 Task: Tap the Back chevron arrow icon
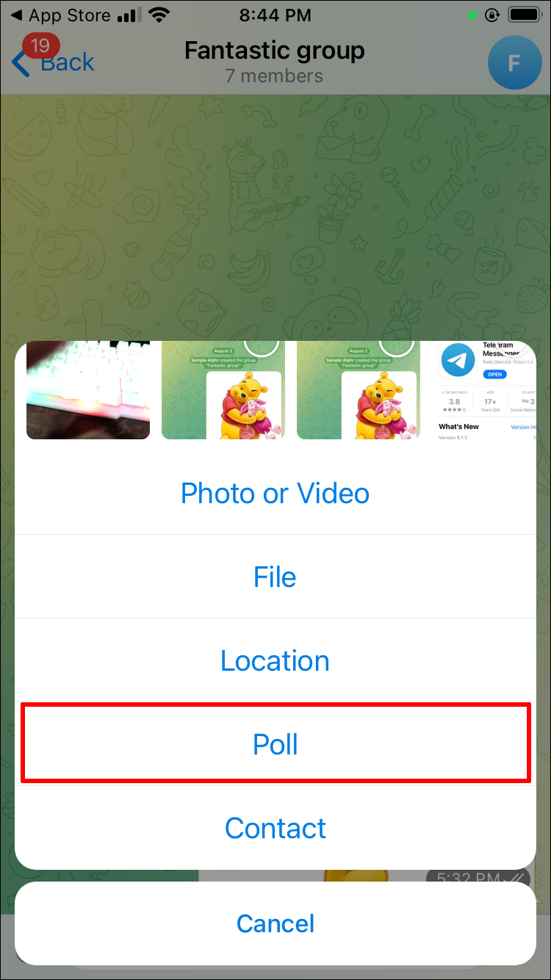[21, 63]
